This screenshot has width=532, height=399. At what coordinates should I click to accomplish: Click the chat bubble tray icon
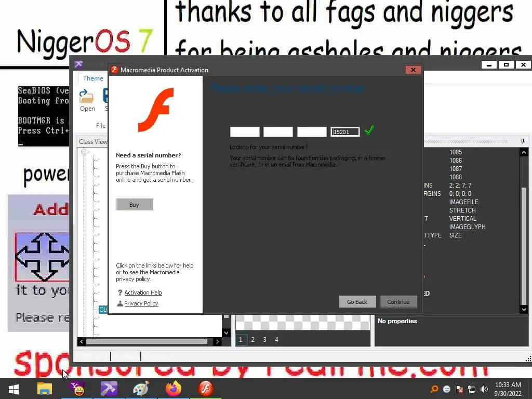(x=447, y=389)
